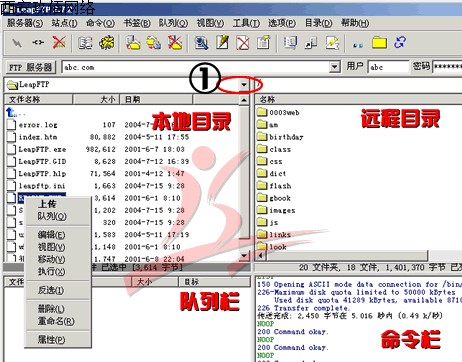This screenshot has height=362, width=462.
Task: Click local file list scrollbar down arrow
Action: click(244, 256)
